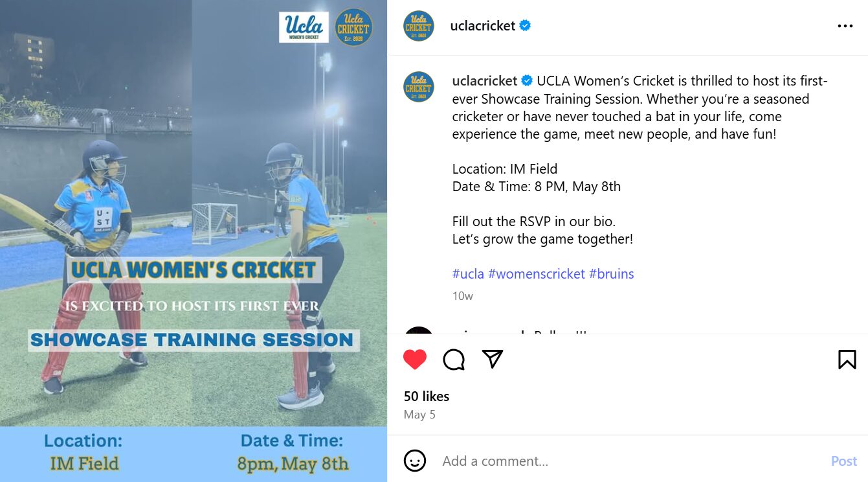Click the May 5 post date
The width and height of the screenshot is (868, 482).
click(419, 415)
